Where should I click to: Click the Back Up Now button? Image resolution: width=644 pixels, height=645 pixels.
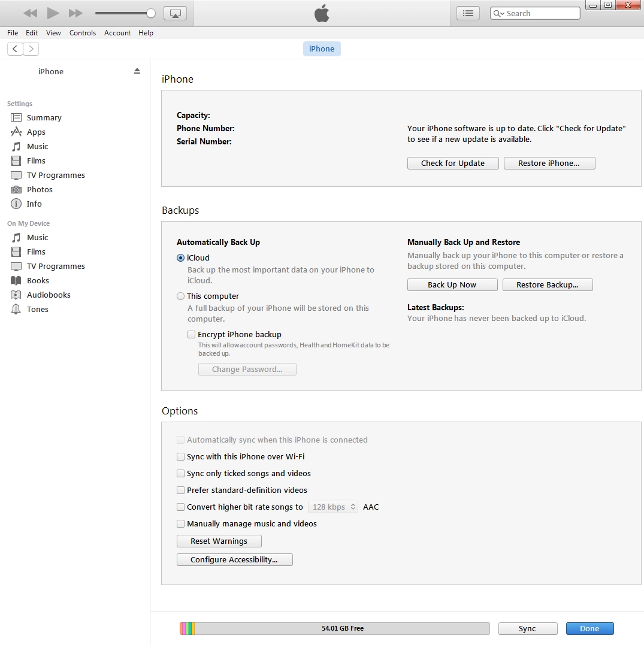452,284
